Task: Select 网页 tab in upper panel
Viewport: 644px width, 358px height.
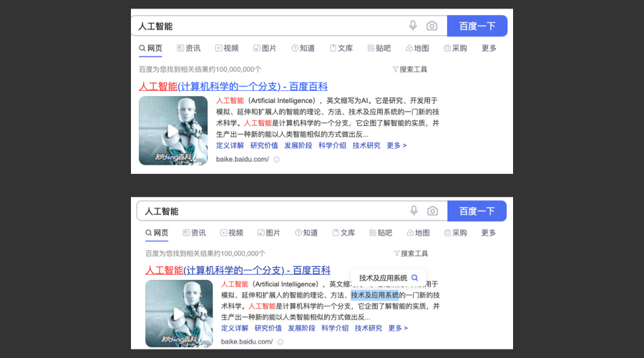Action: [x=150, y=48]
